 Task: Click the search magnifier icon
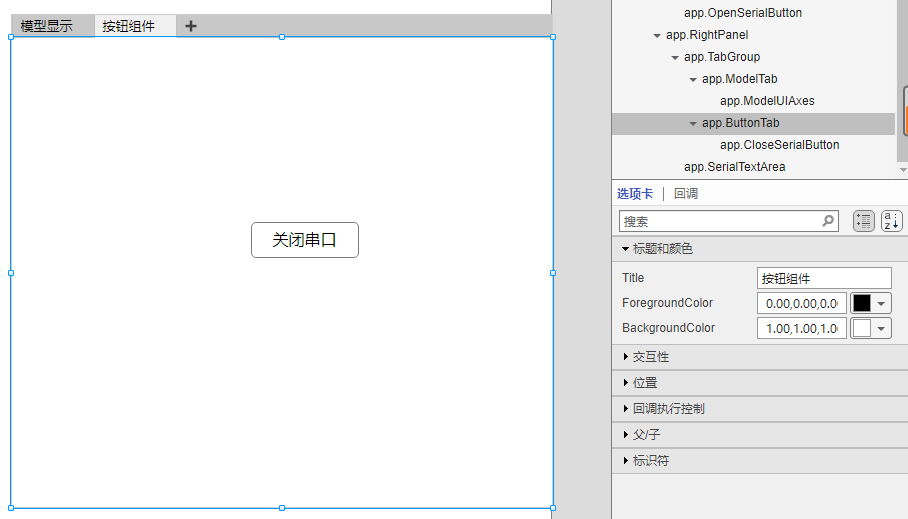(x=828, y=221)
